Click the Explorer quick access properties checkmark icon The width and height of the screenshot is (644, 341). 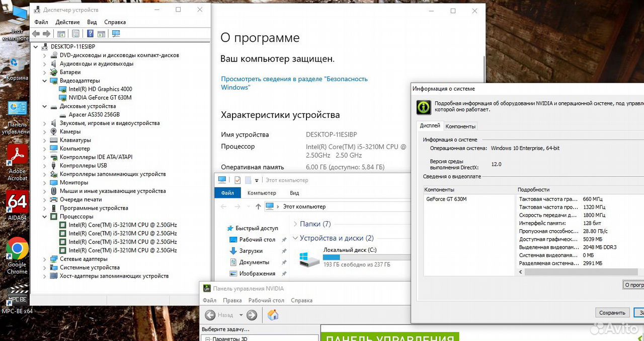coord(237,180)
